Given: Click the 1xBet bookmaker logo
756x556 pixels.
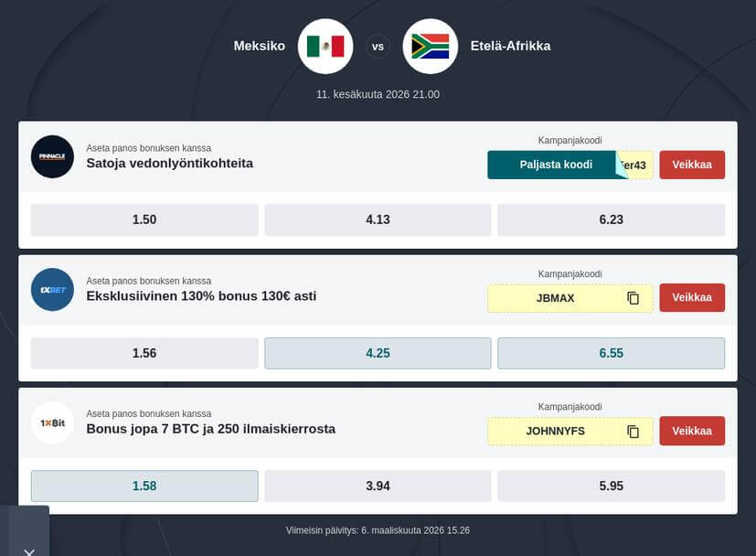Looking at the screenshot, I should [52, 290].
